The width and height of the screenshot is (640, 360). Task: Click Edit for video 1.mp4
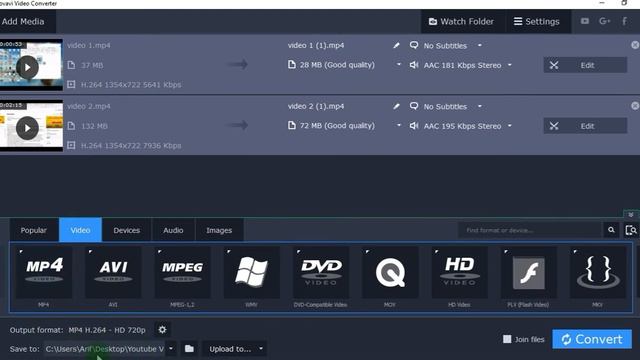[585, 65]
